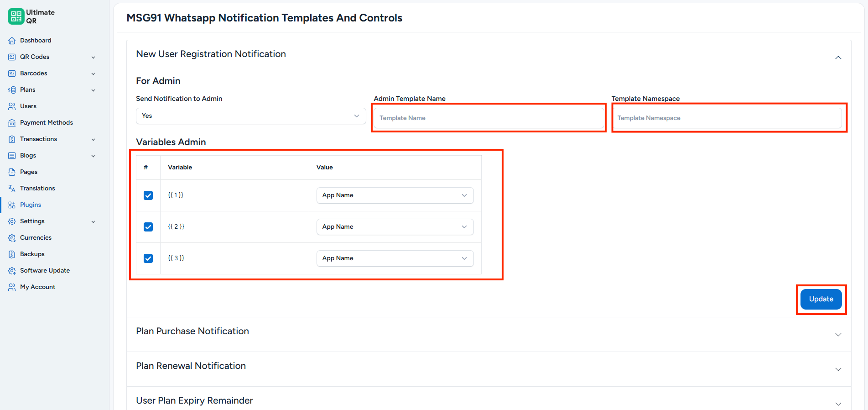Click the My Account person icon

(12, 287)
